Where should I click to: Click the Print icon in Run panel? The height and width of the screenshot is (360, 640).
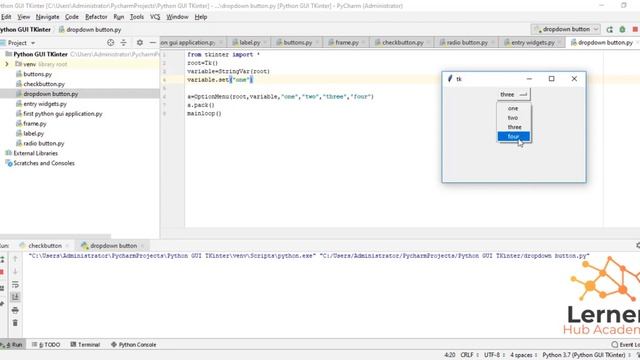click(15, 310)
